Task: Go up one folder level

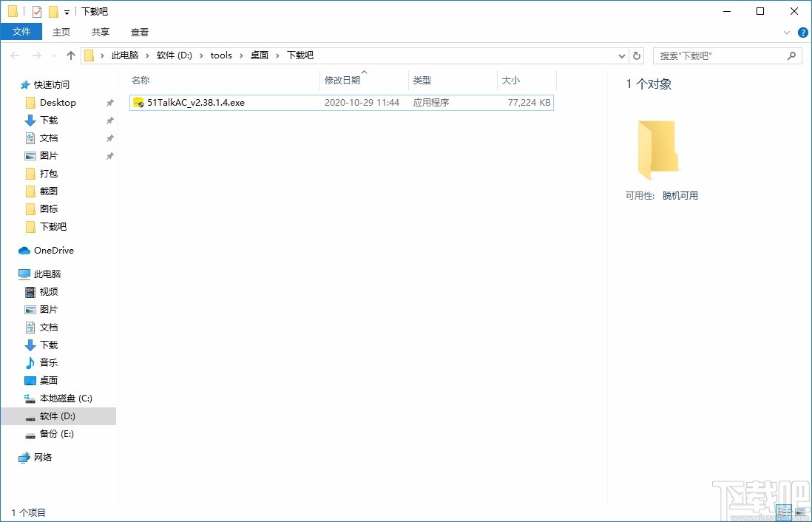Action: [71, 55]
